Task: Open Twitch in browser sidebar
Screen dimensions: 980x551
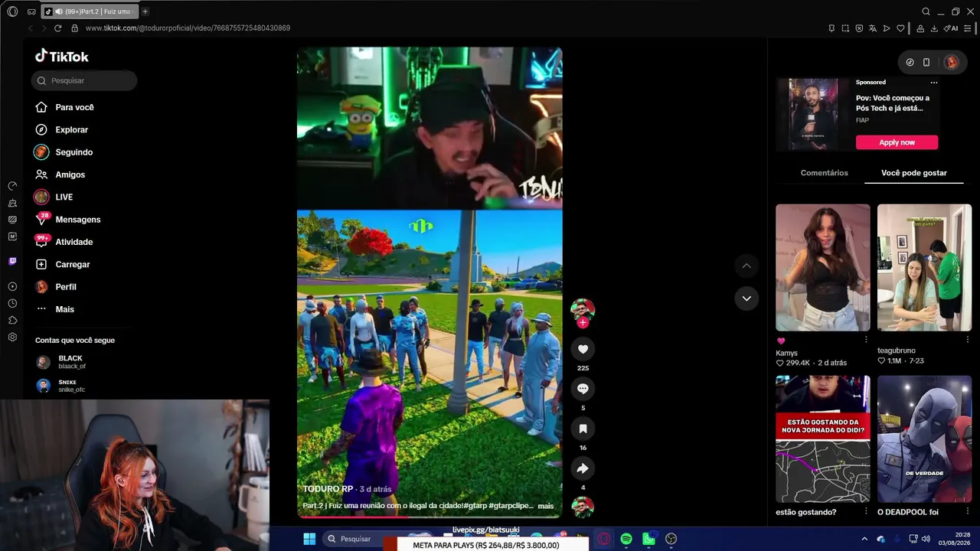Action: [12, 261]
